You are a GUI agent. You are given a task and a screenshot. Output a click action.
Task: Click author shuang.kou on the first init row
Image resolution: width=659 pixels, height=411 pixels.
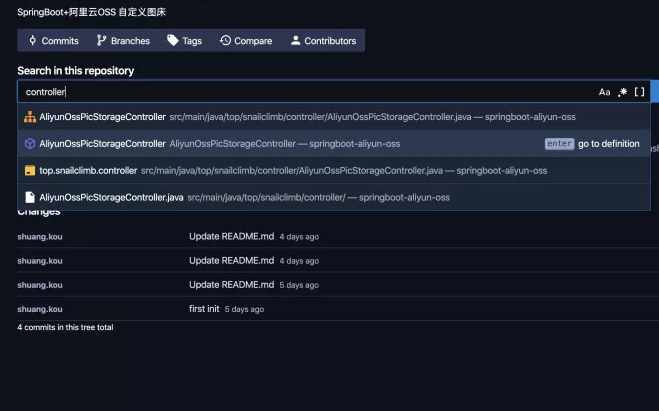point(40,309)
